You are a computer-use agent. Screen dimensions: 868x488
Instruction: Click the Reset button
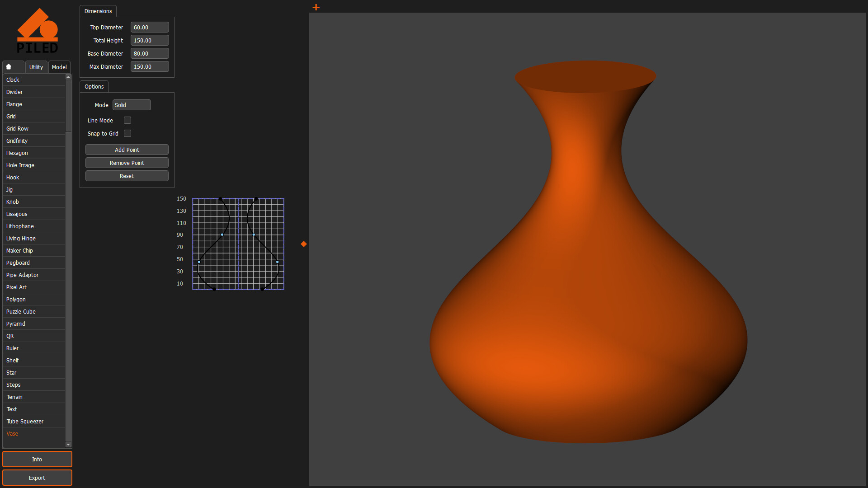[127, 176]
